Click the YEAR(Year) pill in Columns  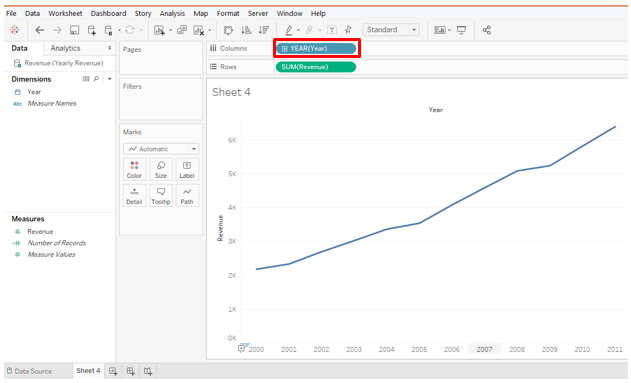pyautogui.click(x=316, y=48)
